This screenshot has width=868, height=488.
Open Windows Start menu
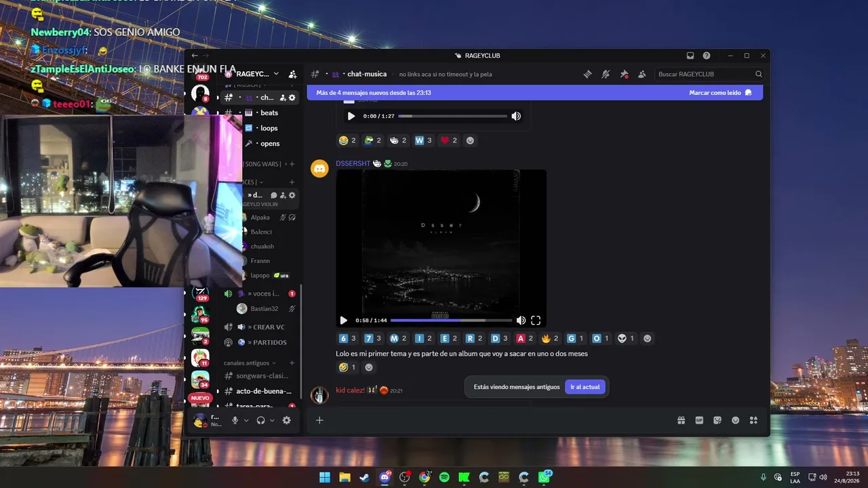pyautogui.click(x=325, y=477)
